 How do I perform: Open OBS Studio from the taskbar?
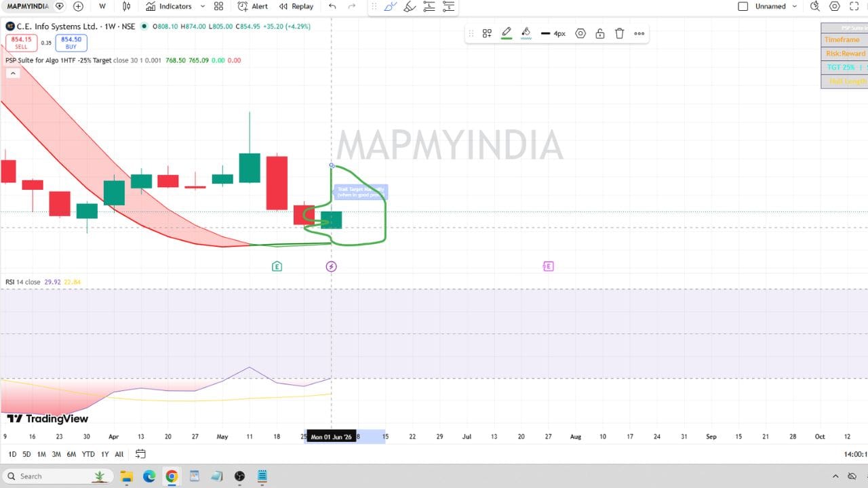click(239, 476)
